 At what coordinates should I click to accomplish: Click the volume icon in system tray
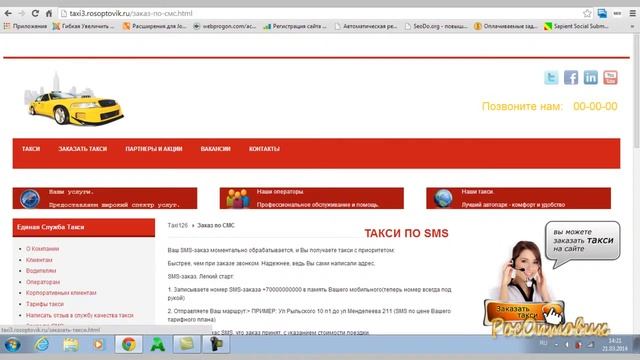click(x=567, y=345)
